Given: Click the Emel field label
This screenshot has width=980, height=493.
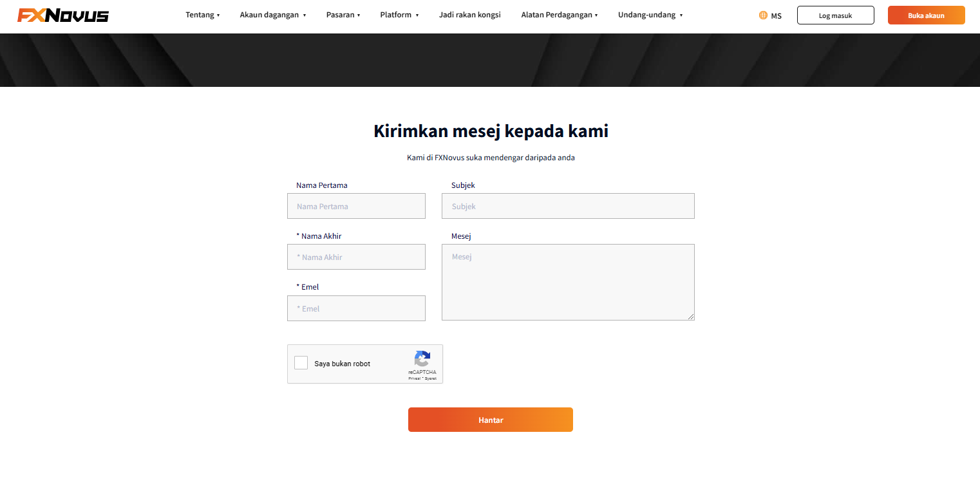Looking at the screenshot, I should (x=308, y=287).
